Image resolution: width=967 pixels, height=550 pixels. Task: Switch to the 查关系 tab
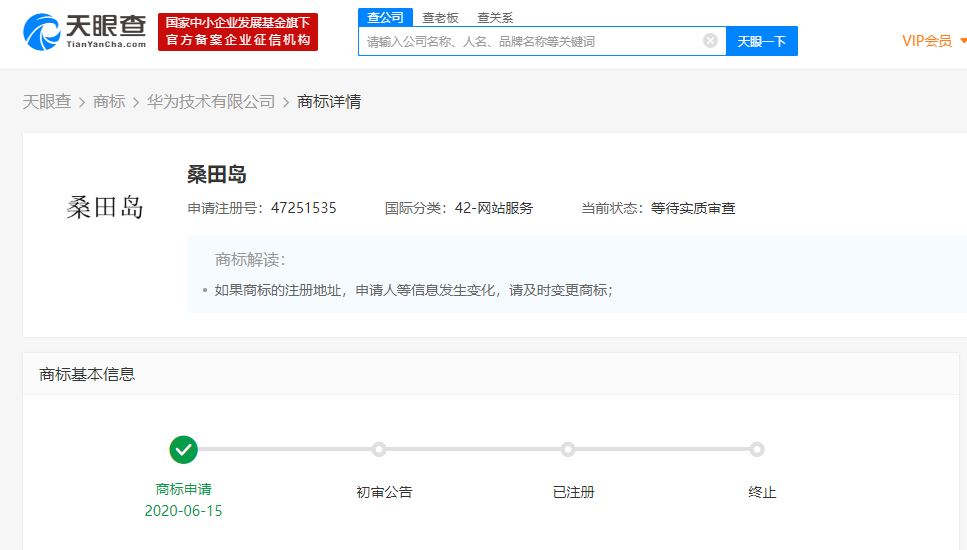[495, 17]
